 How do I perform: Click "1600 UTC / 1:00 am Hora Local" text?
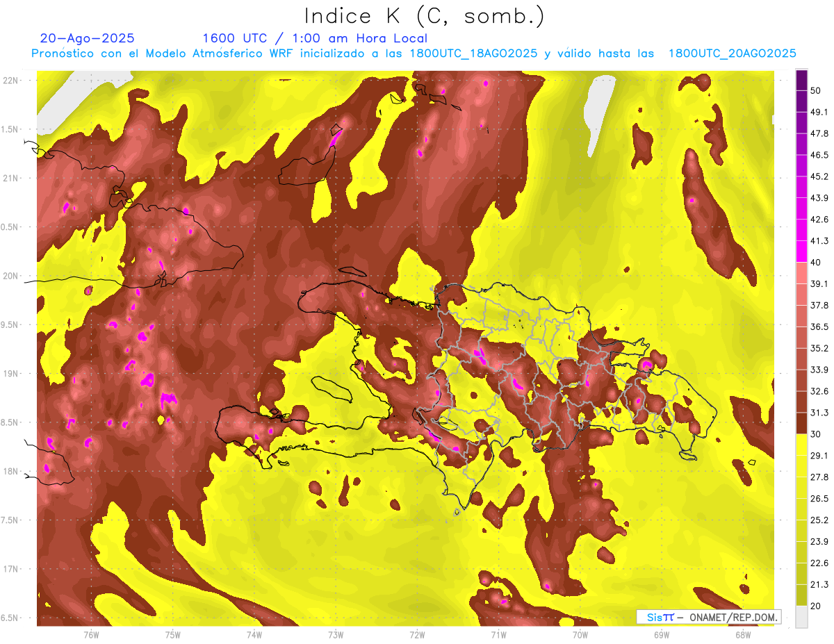[315, 38]
